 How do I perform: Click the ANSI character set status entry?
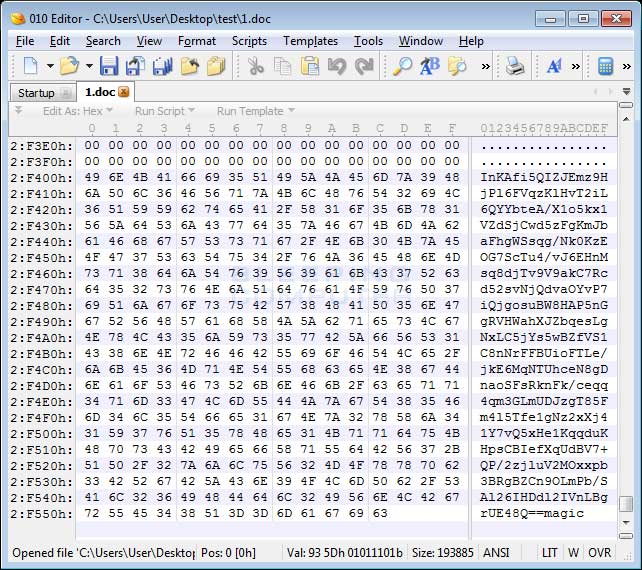coord(496,553)
